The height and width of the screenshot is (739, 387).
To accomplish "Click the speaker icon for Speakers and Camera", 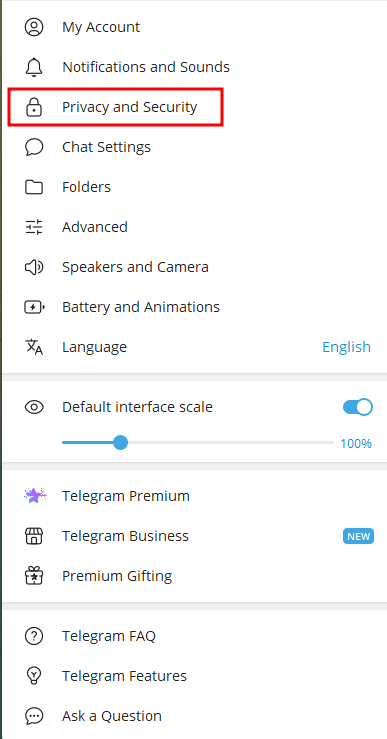I will (34, 267).
